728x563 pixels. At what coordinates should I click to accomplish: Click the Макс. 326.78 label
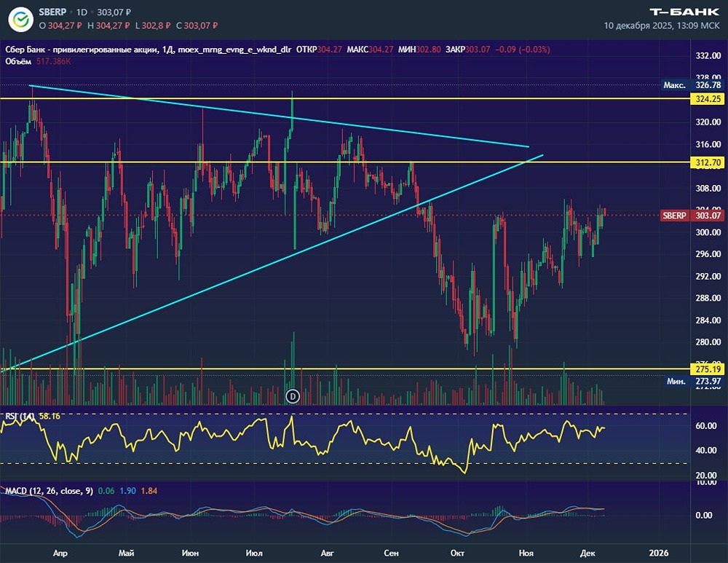point(692,85)
